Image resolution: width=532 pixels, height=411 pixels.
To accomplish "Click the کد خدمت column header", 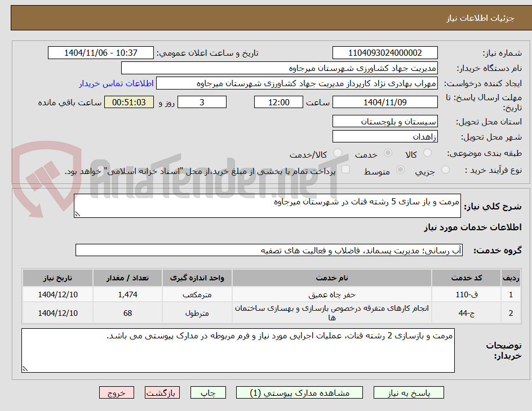I will [466, 278].
